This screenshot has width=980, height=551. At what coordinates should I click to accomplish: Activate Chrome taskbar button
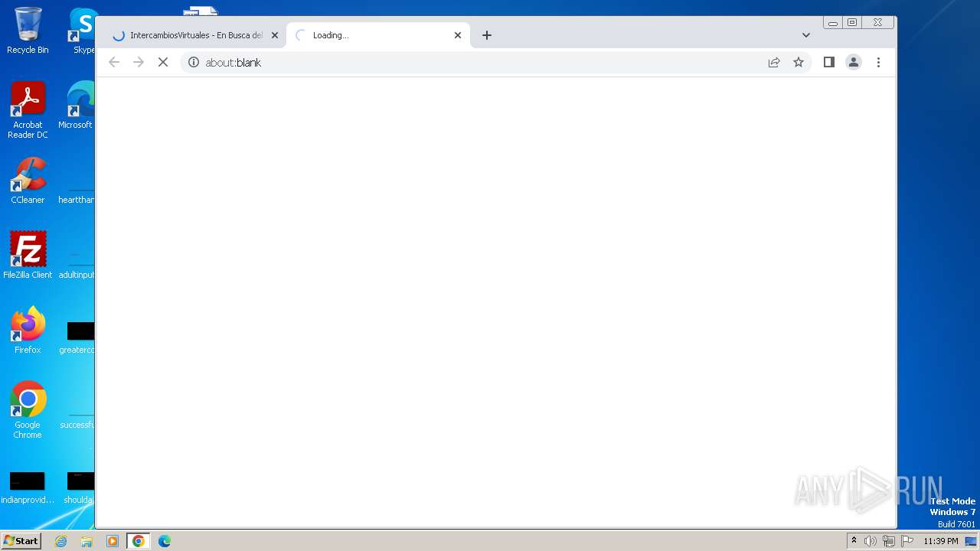[139, 541]
